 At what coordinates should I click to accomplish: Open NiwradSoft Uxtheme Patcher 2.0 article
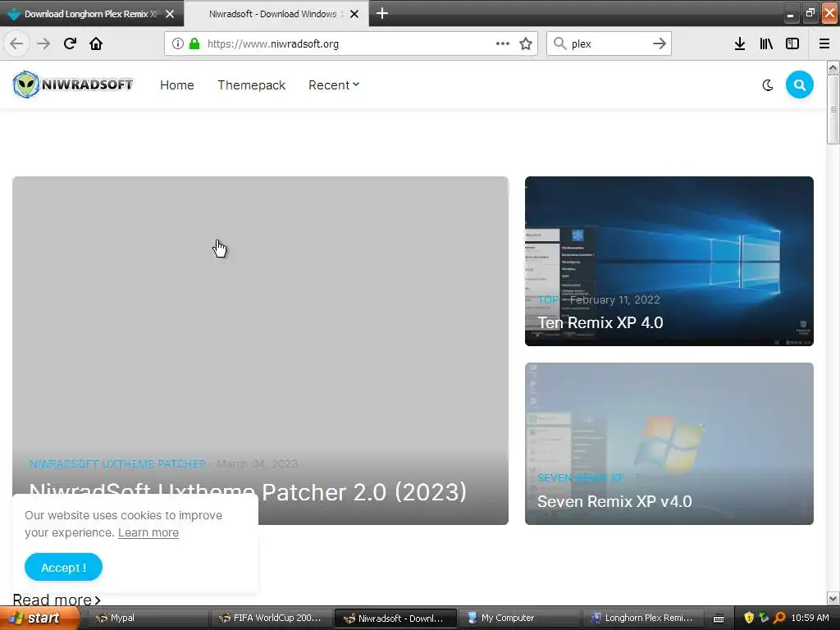tap(260, 350)
